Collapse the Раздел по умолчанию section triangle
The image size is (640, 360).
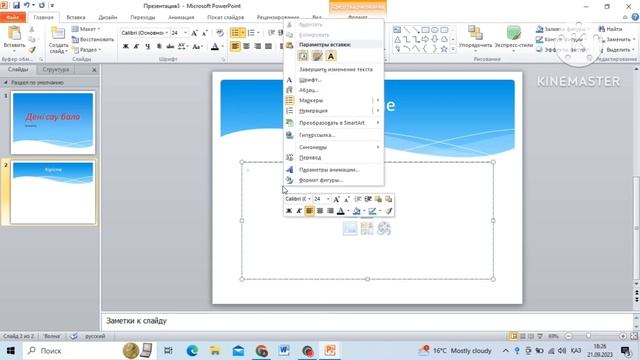pyautogui.click(x=6, y=83)
